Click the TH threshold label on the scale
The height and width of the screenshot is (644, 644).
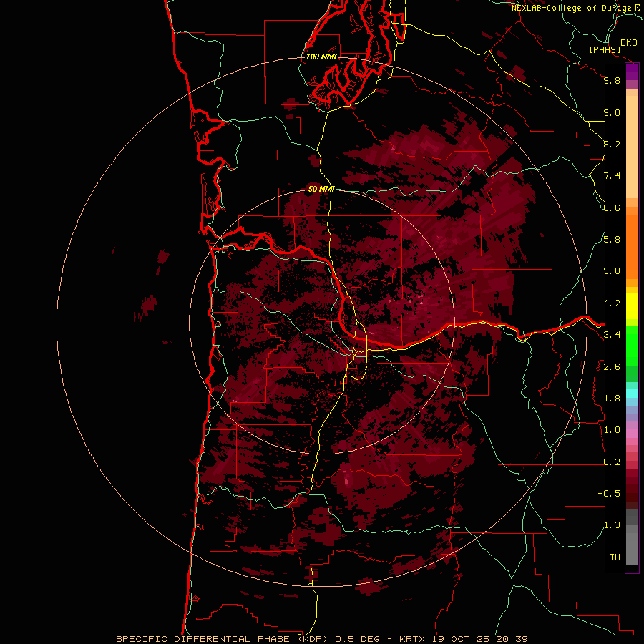tap(615, 557)
